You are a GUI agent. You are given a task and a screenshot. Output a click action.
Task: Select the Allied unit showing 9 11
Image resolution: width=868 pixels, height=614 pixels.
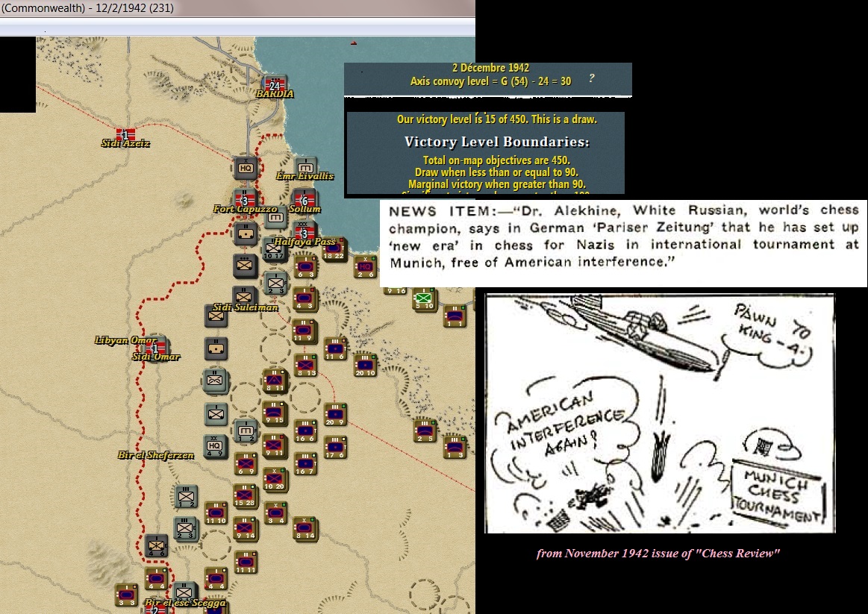click(275, 445)
